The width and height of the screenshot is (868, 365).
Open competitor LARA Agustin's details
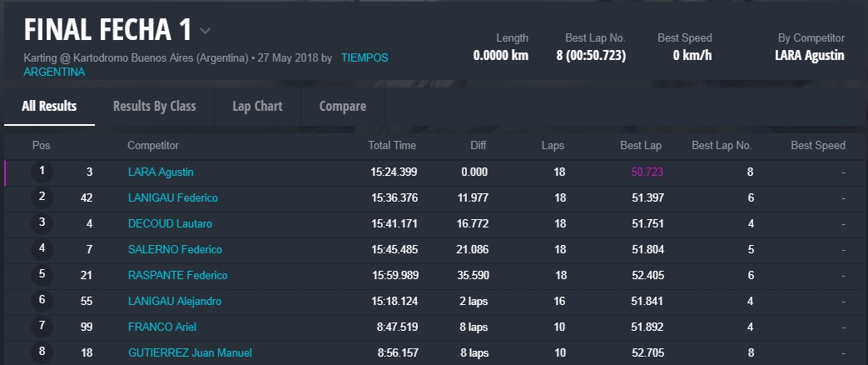tap(161, 172)
